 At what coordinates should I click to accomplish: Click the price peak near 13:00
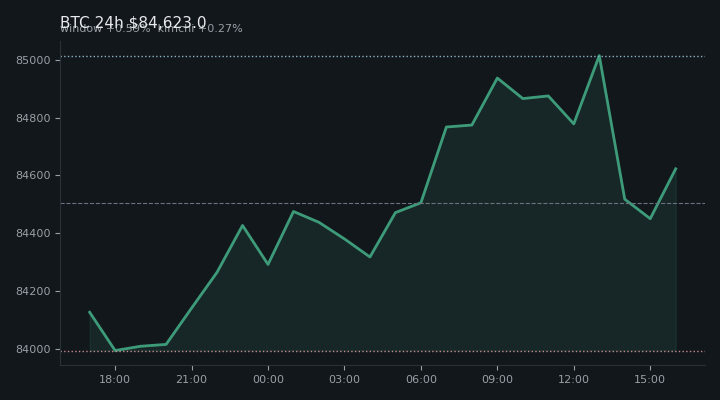599,56
